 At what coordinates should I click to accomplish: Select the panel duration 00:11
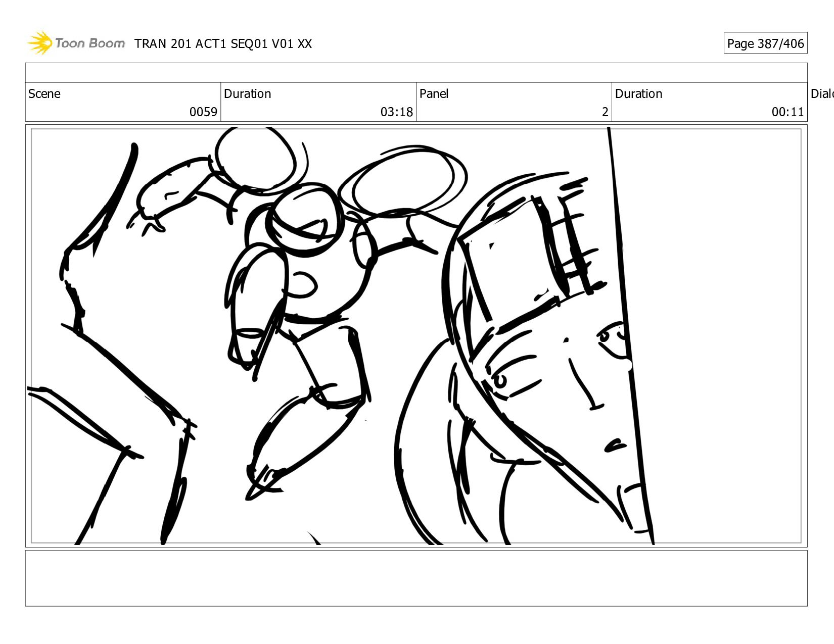click(787, 112)
